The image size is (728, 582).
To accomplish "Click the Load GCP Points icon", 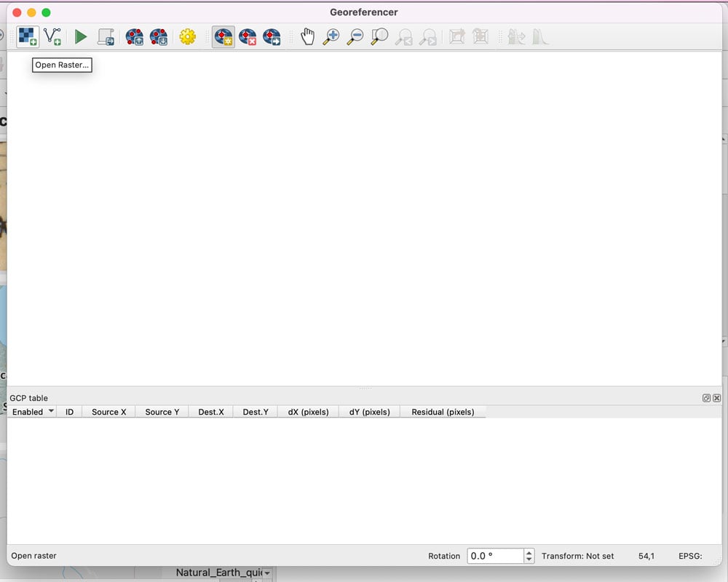I will point(135,36).
